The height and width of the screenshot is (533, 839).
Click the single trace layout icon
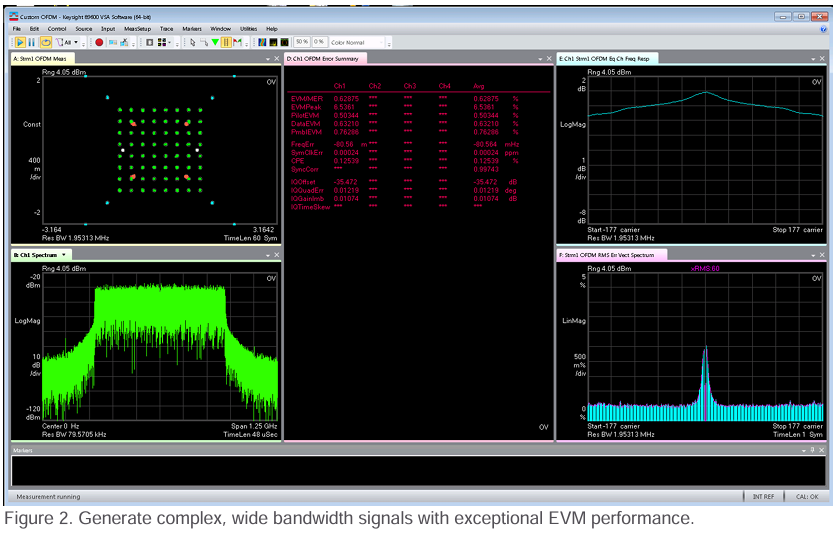(150, 42)
